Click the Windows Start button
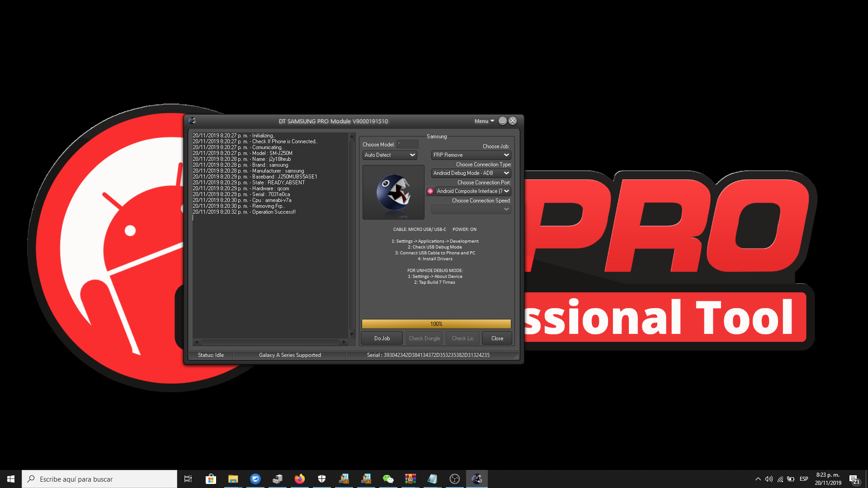Screen dimensions: 868x488 click(x=11, y=479)
